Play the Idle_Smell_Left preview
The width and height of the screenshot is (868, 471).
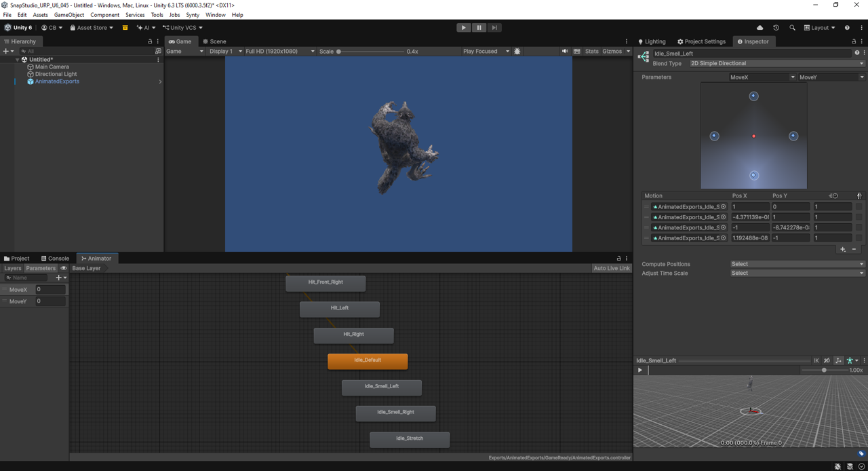pos(639,371)
